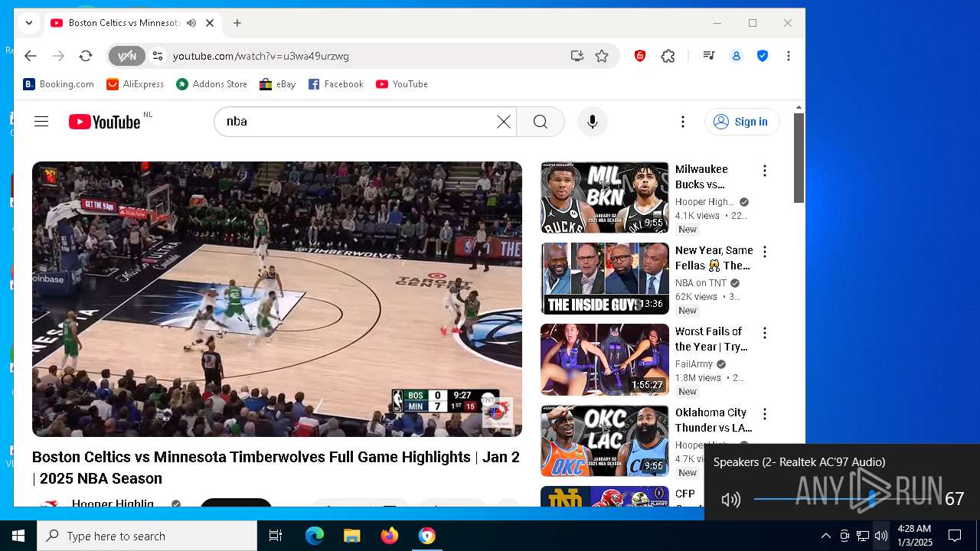The image size is (980, 551).
Task: Launch Microsoft Edge from taskbar
Action: [315, 536]
